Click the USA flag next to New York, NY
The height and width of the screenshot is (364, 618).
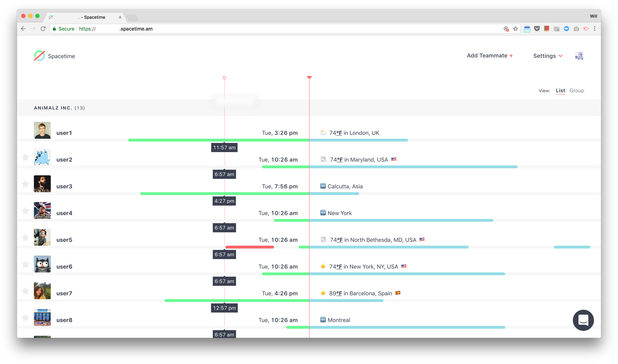404,266
